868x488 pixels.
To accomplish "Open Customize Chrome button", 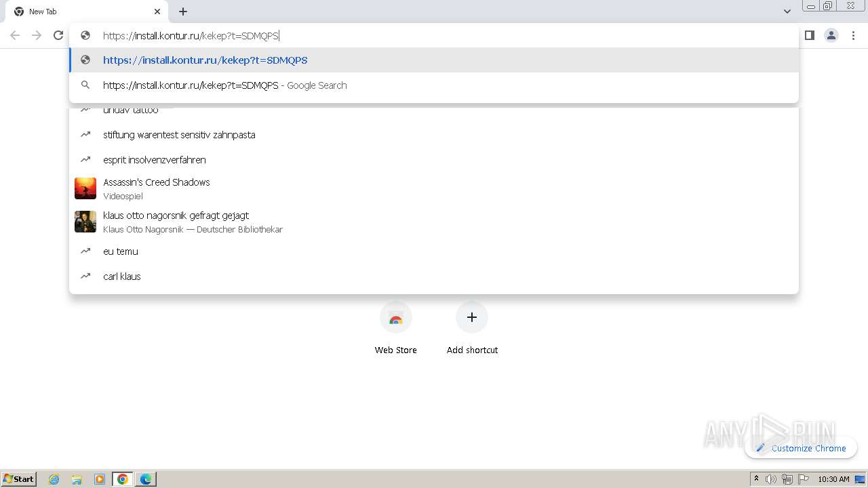I will click(x=801, y=448).
